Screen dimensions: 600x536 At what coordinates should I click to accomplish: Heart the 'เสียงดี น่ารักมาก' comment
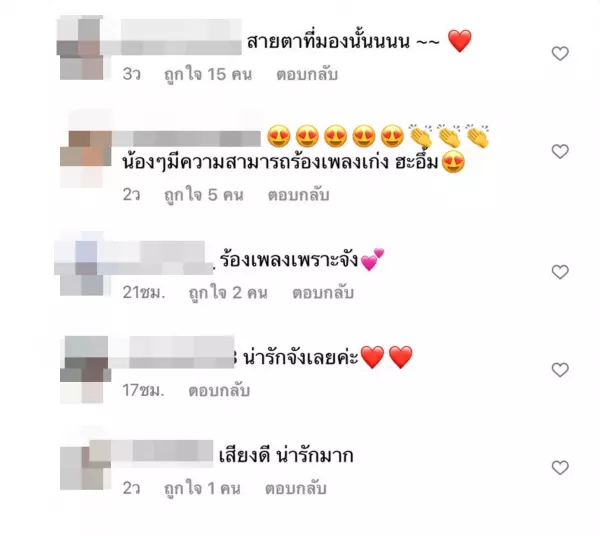(x=560, y=468)
